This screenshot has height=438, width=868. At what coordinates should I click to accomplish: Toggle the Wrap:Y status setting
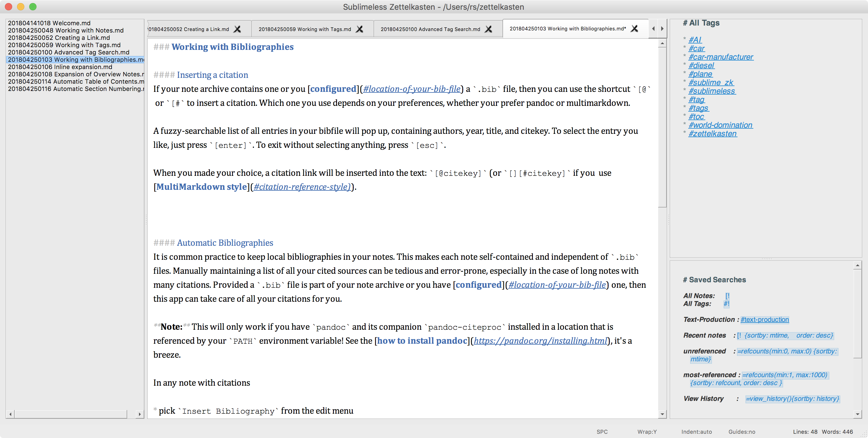tap(647, 432)
